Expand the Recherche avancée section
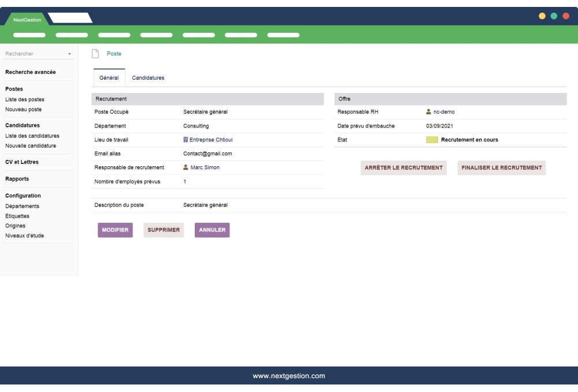The width and height of the screenshot is (578, 392). 30,72
